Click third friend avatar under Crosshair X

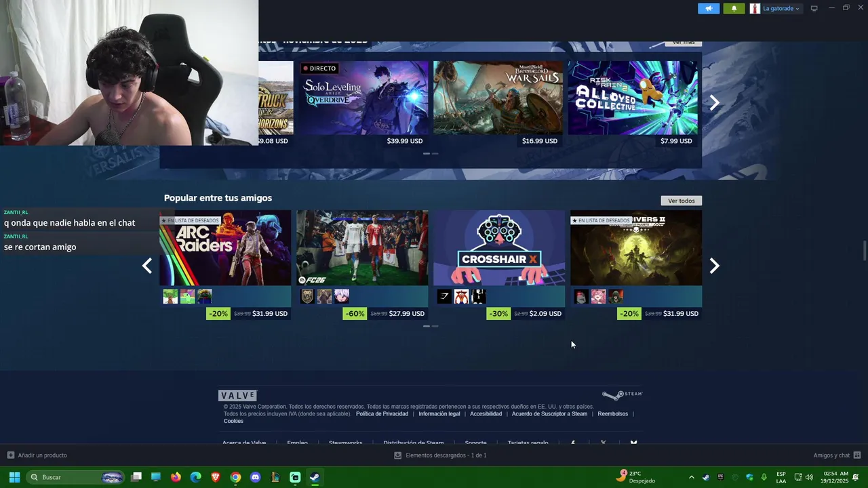pos(478,296)
